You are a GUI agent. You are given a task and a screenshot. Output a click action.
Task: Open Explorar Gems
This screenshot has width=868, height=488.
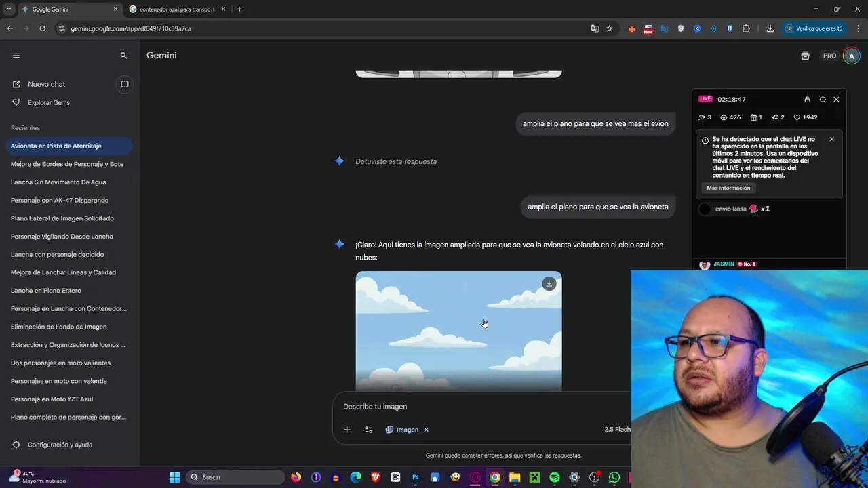[48, 102]
